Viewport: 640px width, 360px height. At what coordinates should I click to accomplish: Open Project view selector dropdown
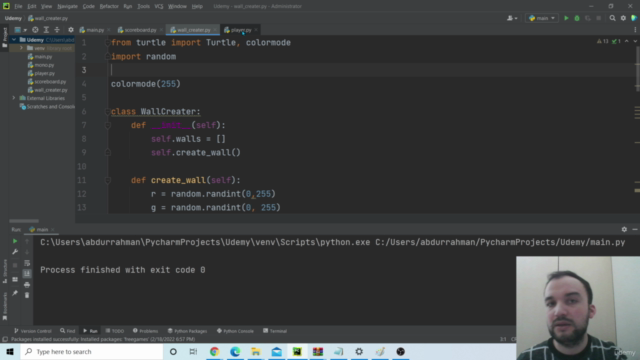coord(20,30)
